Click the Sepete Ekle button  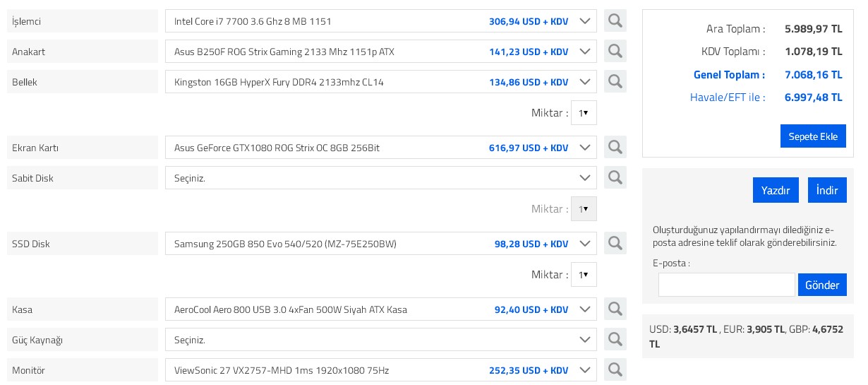pyautogui.click(x=813, y=136)
